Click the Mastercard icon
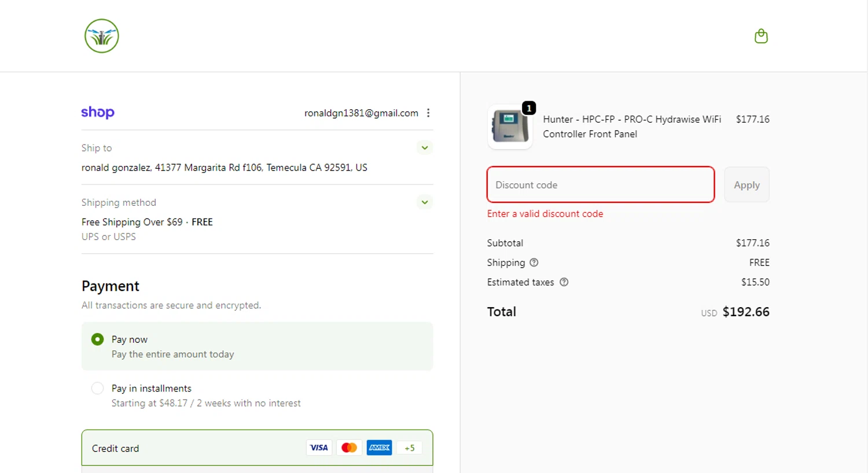Viewport: 868px width, 473px height. tap(349, 448)
